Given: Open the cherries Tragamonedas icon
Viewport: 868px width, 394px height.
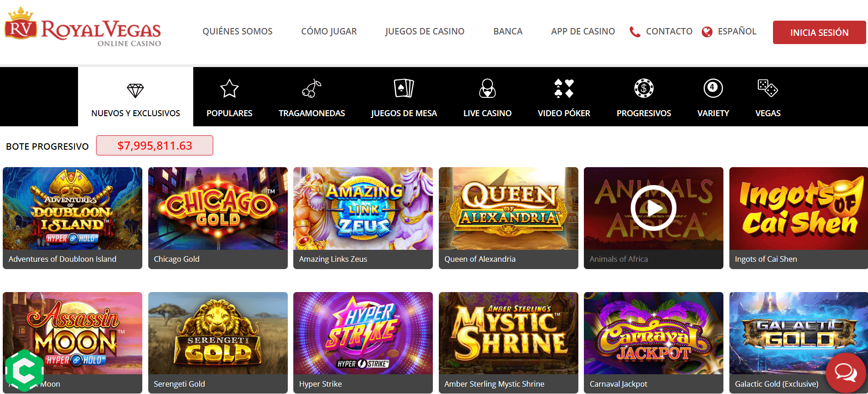Looking at the screenshot, I should [312, 89].
